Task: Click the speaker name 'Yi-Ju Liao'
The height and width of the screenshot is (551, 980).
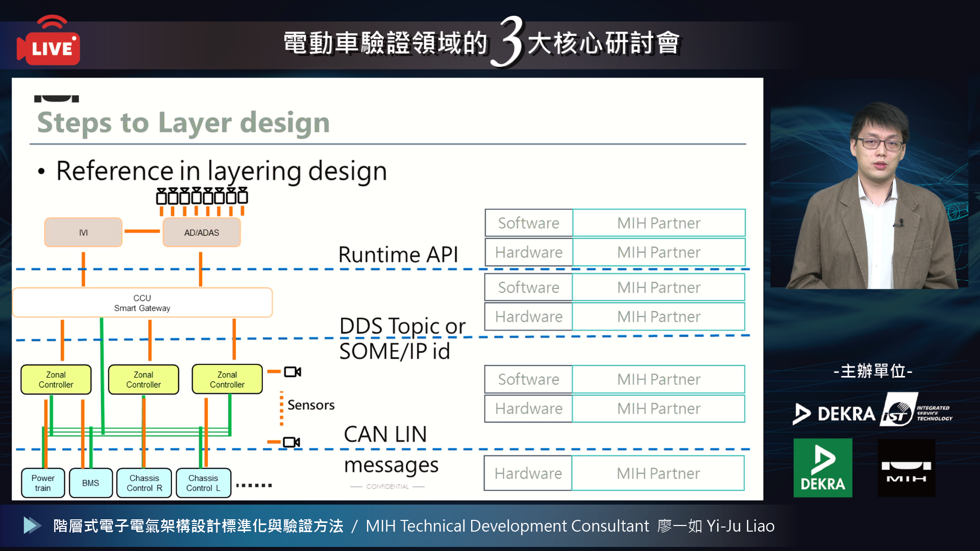Action: (x=741, y=525)
